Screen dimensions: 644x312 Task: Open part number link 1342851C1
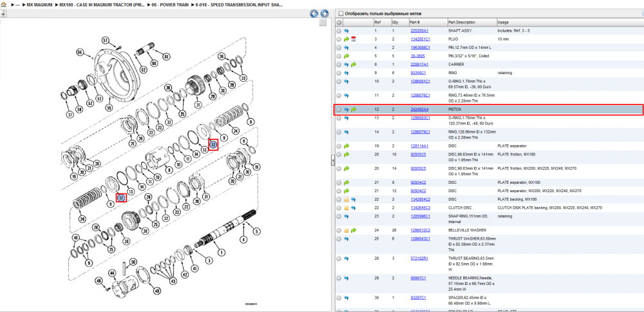point(419,39)
